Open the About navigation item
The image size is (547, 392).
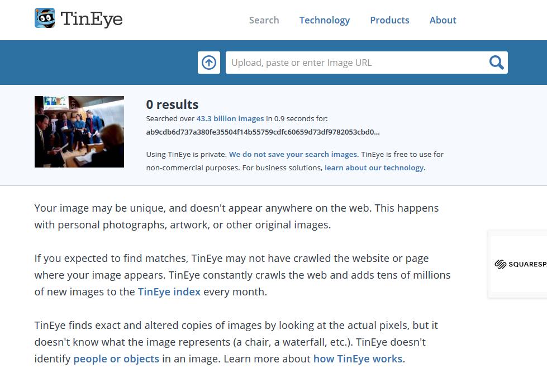pyautogui.click(x=443, y=20)
